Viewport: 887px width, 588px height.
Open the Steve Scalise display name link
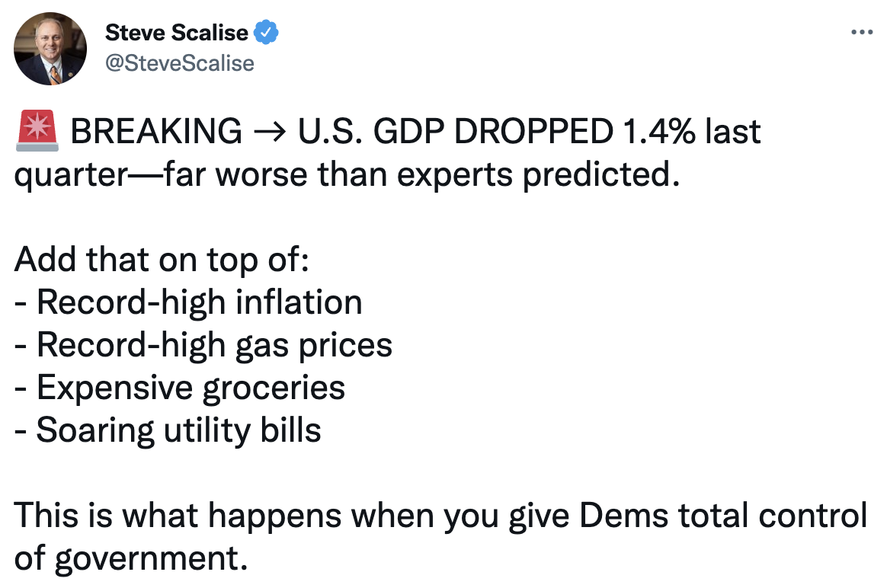point(177,33)
